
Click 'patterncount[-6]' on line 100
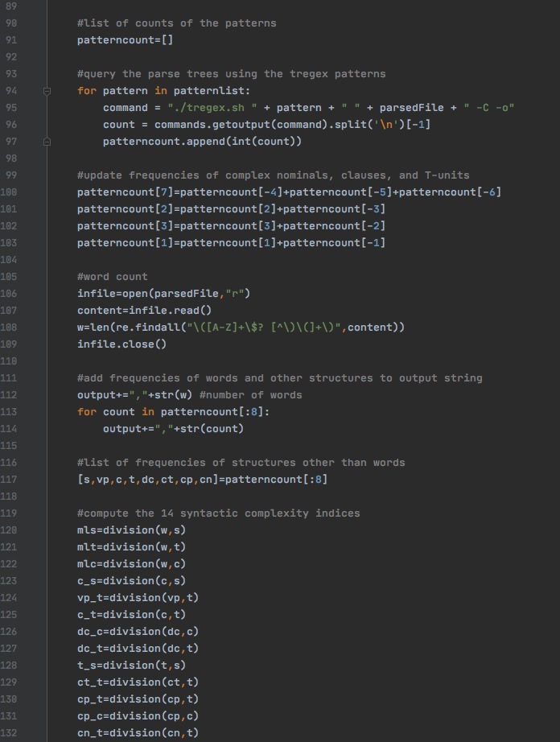pos(451,192)
